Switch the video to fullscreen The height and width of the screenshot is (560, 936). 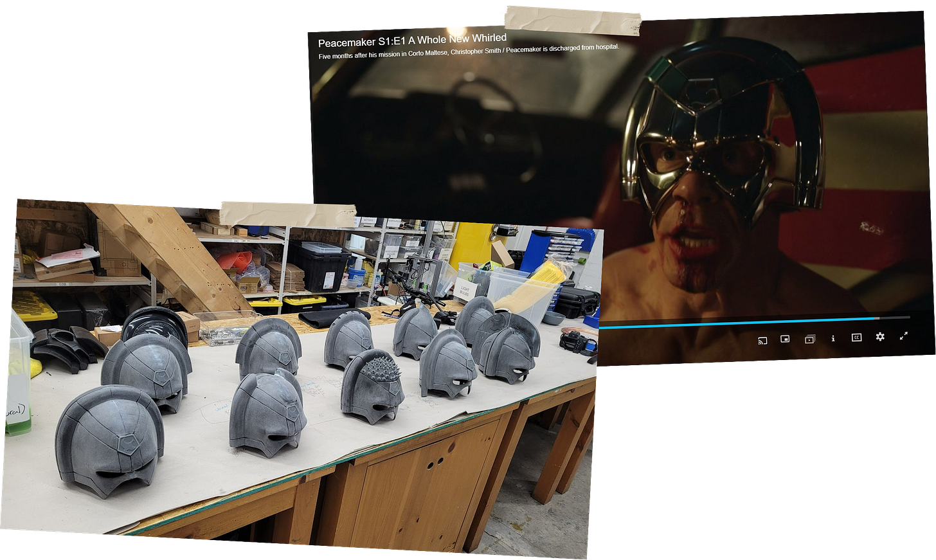(903, 336)
